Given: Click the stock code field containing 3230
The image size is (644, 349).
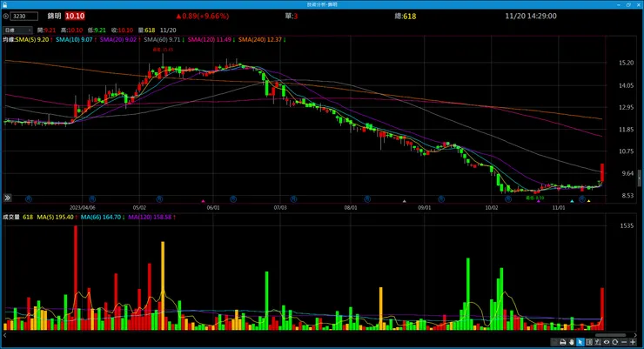Looking at the screenshot, I should pyautogui.click(x=23, y=16).
